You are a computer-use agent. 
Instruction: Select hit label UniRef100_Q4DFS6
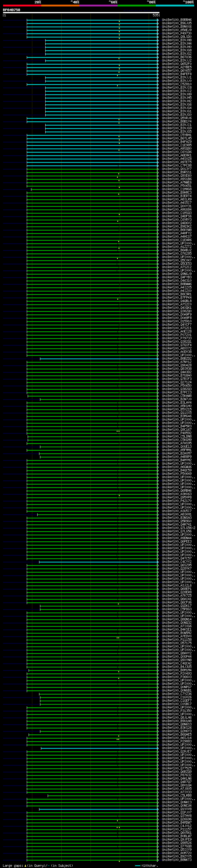(177, 216)
